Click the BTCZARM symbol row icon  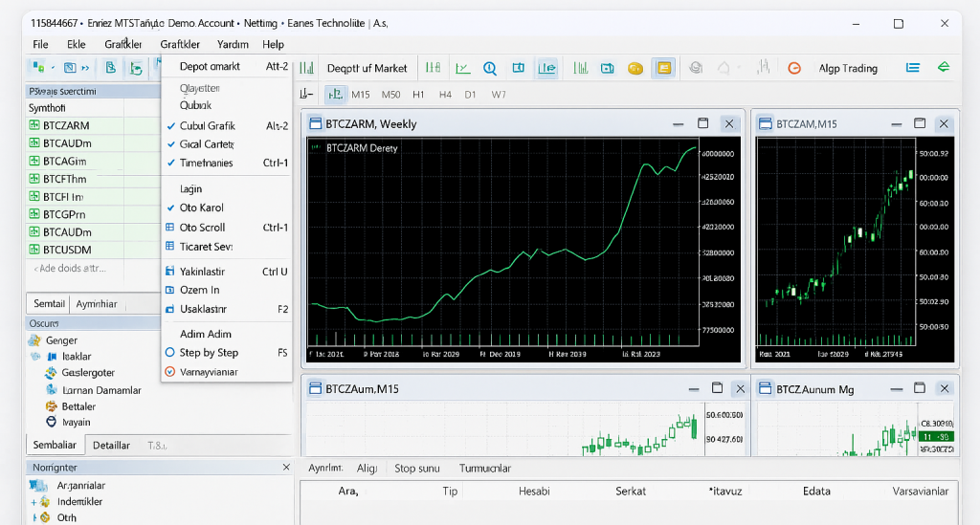[x=34, y=125]
